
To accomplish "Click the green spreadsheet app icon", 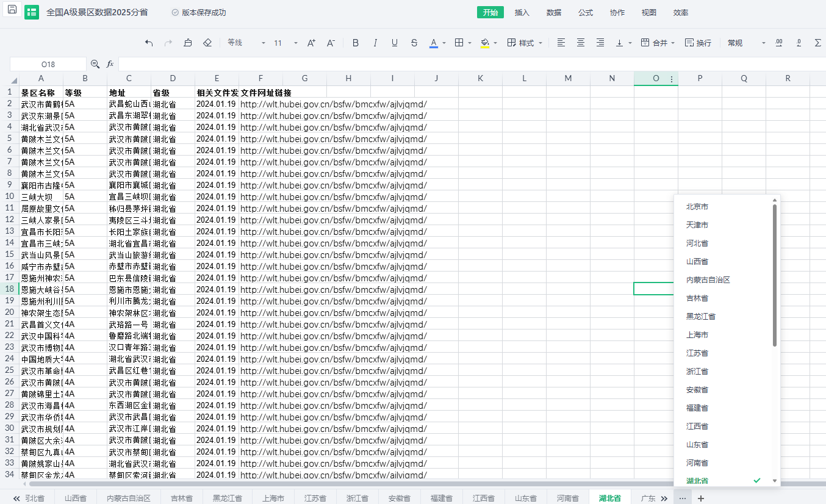I will point(32,12).
